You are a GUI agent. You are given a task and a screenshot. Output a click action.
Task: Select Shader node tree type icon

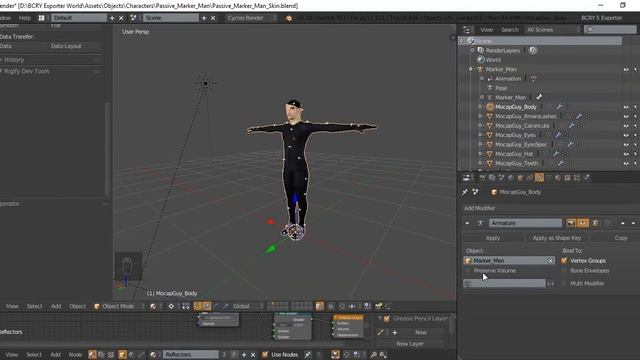tap(93, 354)
